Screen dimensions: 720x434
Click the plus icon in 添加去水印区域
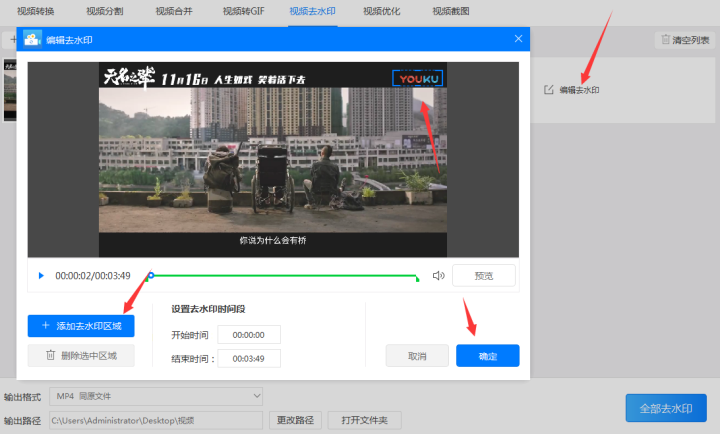pos(45,326)
